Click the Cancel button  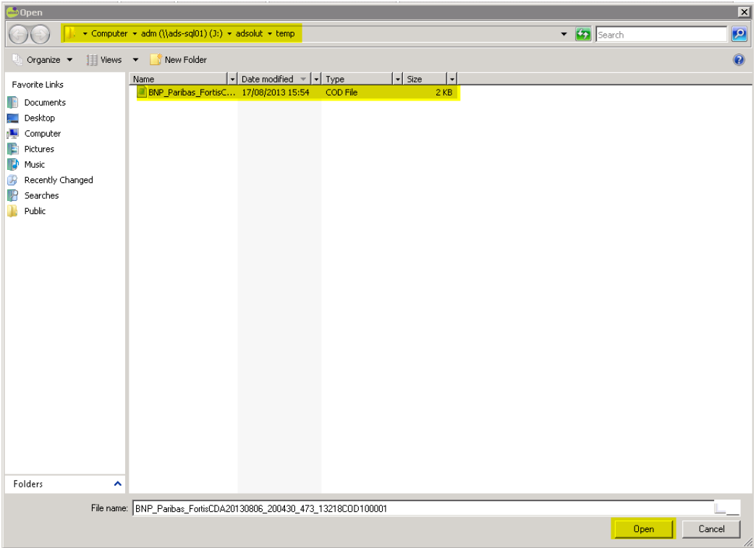coord(711,529)
